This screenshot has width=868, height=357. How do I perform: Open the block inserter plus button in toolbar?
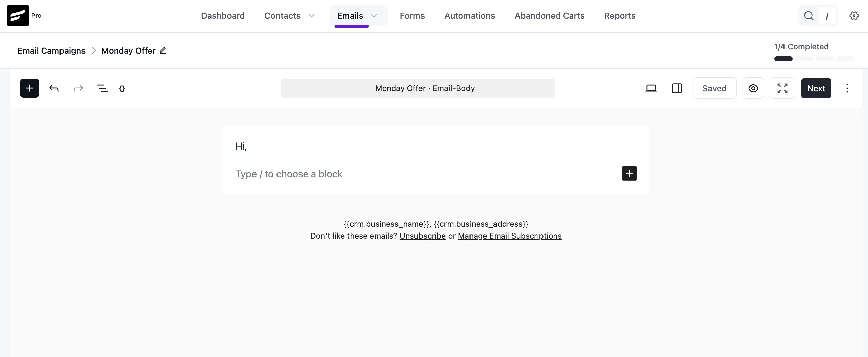point(29,88)
